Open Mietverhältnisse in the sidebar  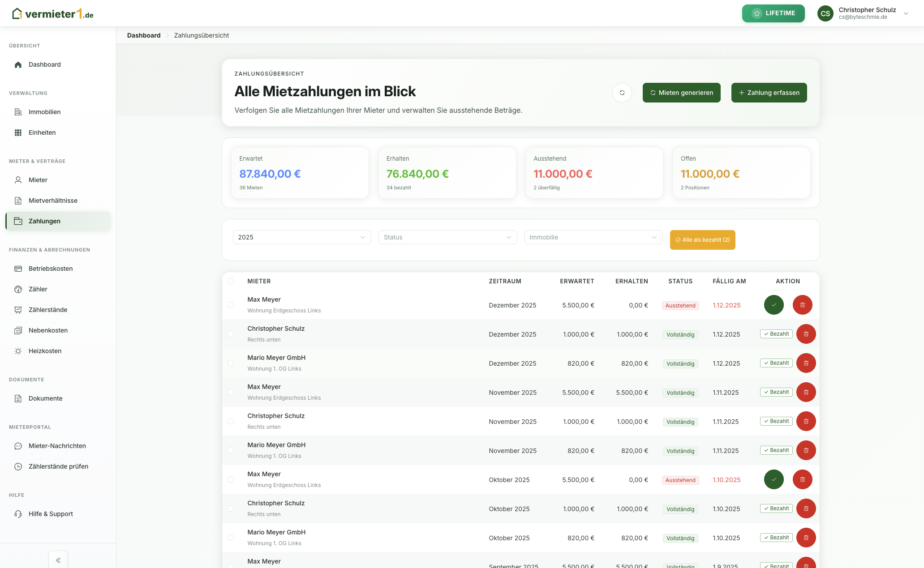(x=53, y=201)
